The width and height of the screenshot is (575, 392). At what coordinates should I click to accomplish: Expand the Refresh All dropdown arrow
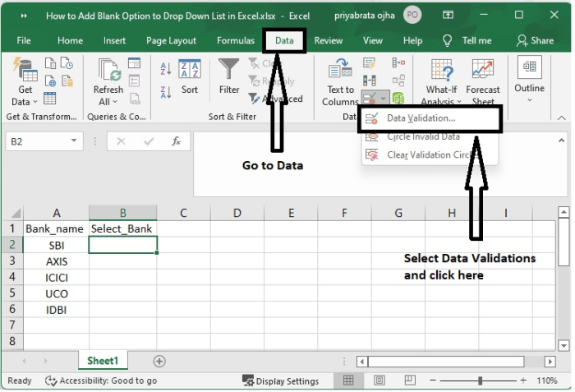115,102
